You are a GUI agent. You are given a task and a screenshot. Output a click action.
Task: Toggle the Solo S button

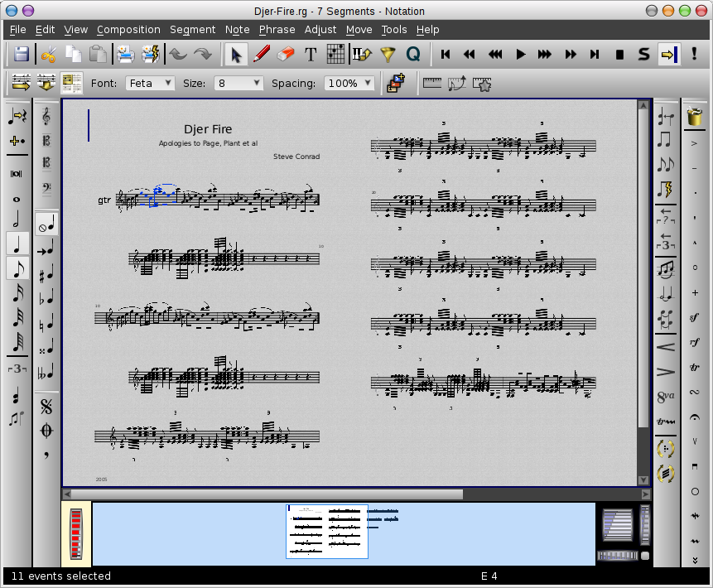pyautogui.click(x=644, y=55)
